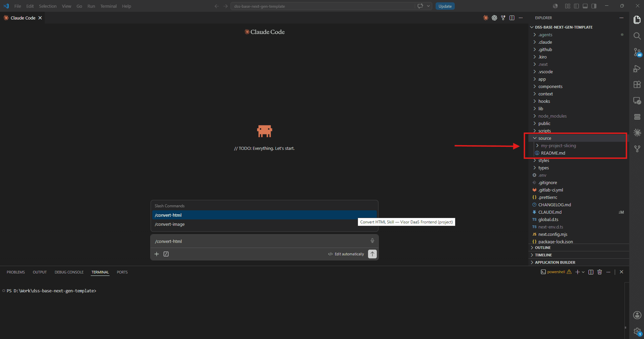The image size is (644, 339).
Task: Expand the APPLICATION BUILDER section
Action: point(578,262)
